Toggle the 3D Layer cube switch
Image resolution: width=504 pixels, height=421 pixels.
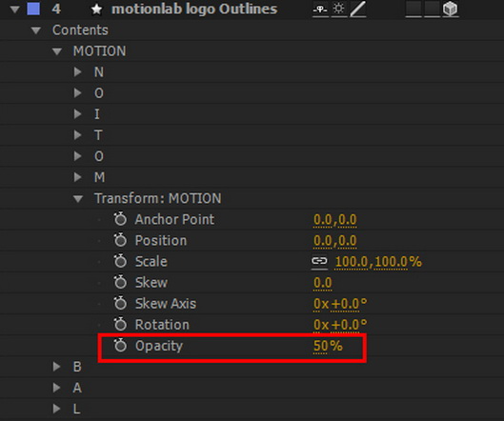tap(450, 9)
